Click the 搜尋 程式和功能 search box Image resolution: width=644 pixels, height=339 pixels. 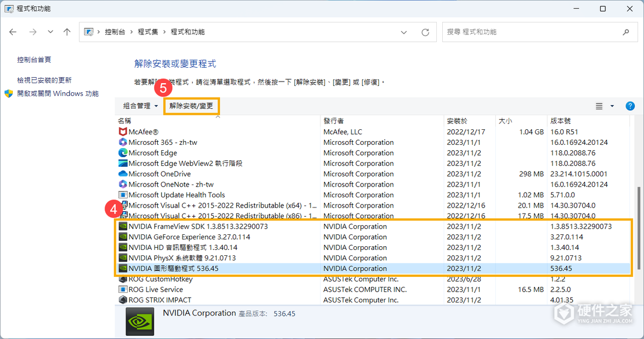point(539,32)
